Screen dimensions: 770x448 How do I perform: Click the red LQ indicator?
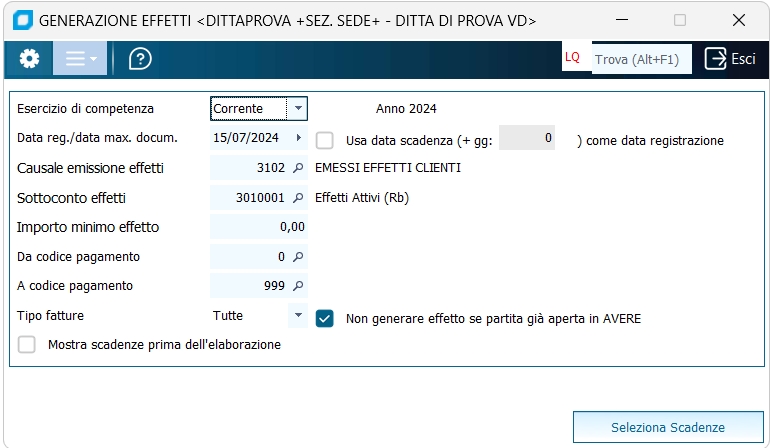pos(572,58)
